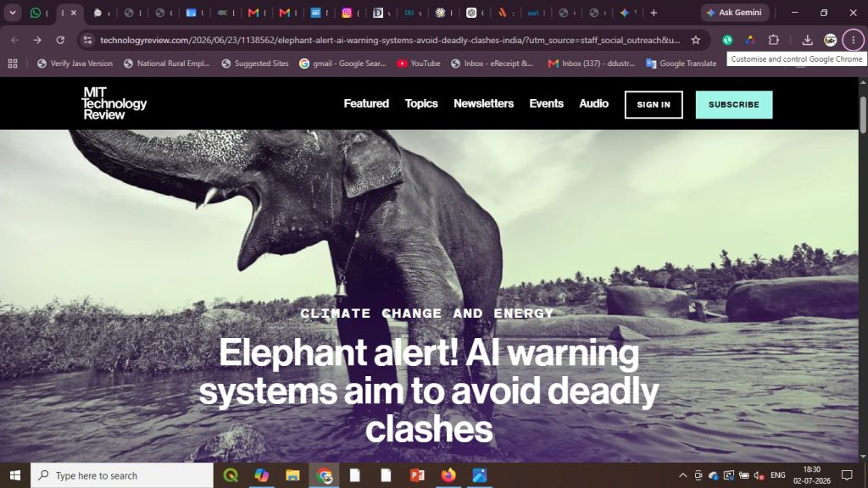Open the YouTube bookmark
The image size is (868, 488).
(419, 64)
